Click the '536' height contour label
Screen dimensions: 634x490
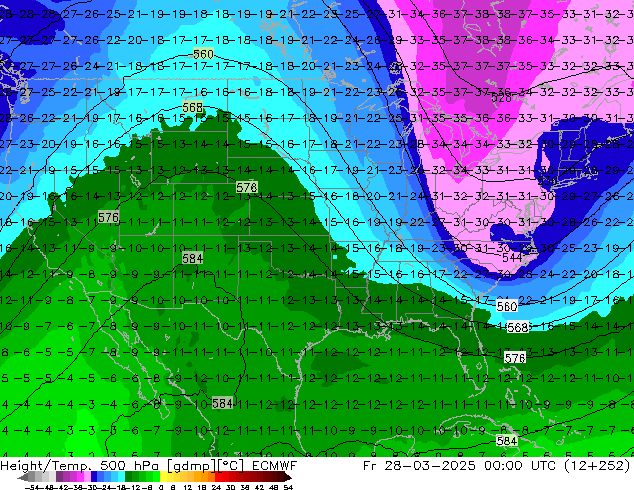(x=547, y=180)
